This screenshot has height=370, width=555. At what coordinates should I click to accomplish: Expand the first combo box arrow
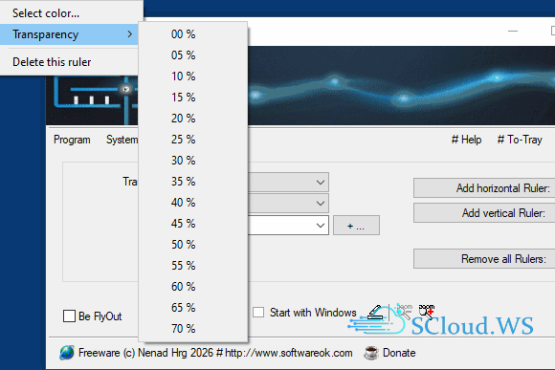click(x=320, y=182)
